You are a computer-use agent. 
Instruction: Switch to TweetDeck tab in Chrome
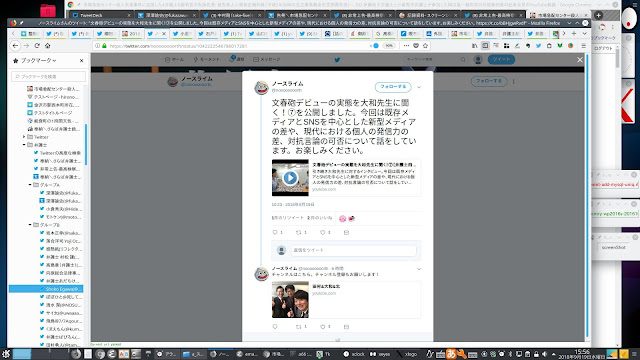click(100, 15)
